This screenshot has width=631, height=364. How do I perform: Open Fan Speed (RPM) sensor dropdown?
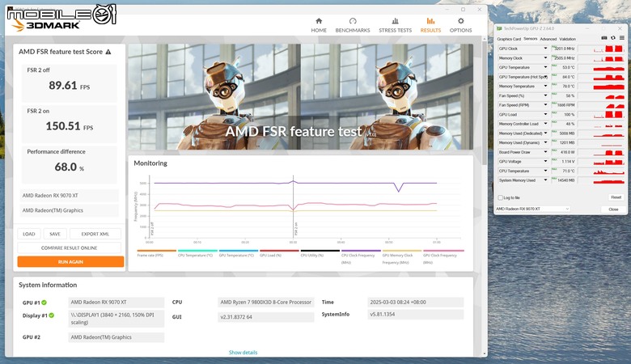tap(546, 105)
